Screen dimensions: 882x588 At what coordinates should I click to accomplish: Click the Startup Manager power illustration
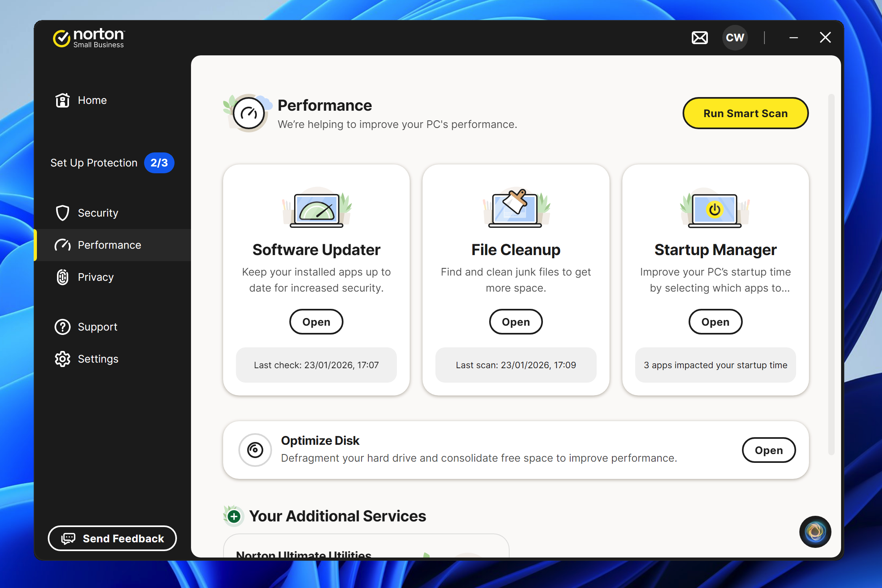[x=715, y=209]
